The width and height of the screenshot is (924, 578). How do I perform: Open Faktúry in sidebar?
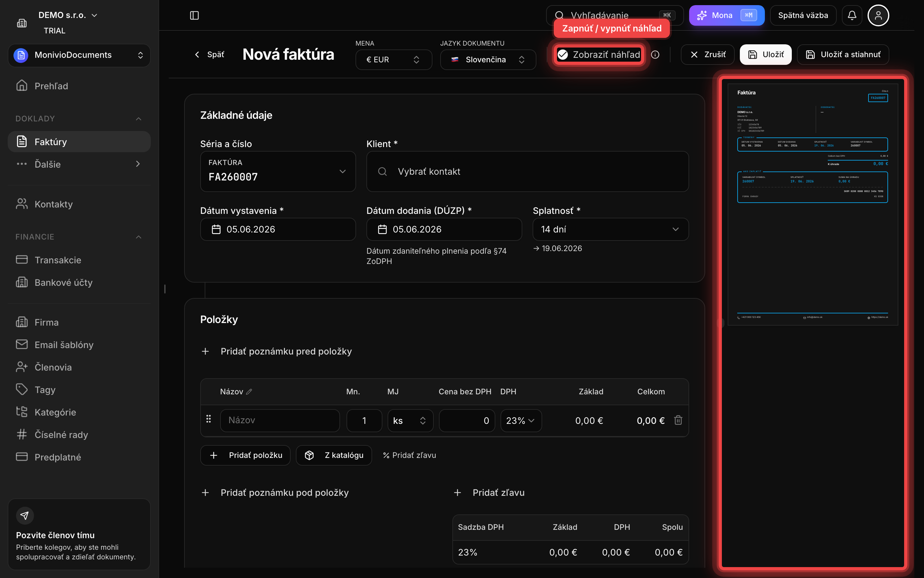[x=79, y=142]
